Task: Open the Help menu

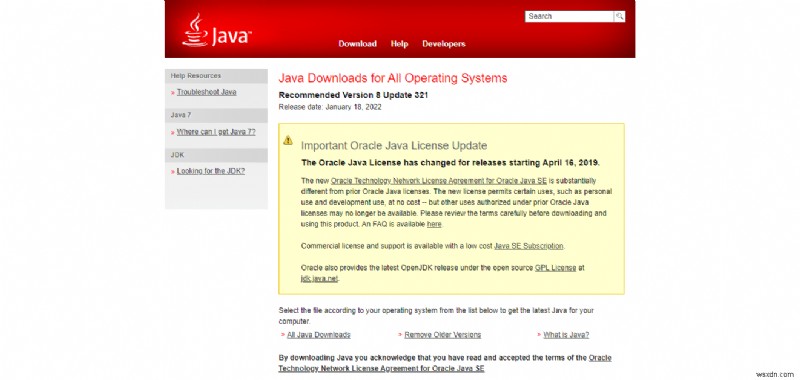Action: [399, 44]
